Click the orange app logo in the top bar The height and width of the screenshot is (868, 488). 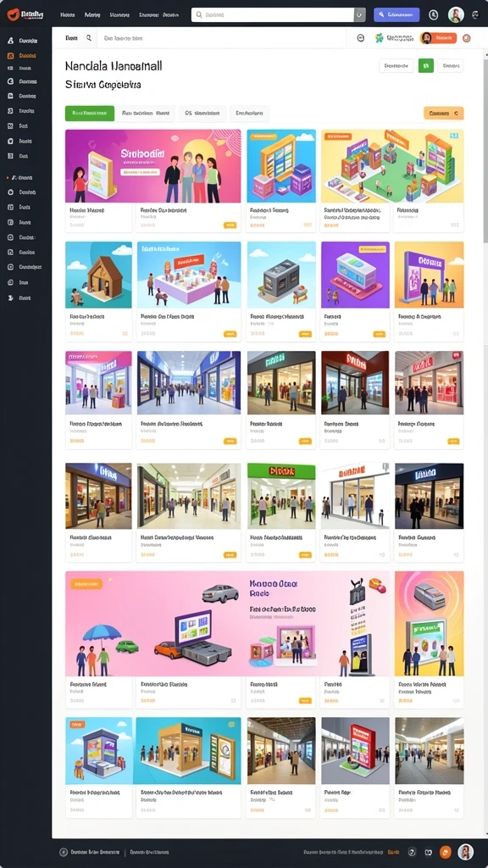coord(13,15)
